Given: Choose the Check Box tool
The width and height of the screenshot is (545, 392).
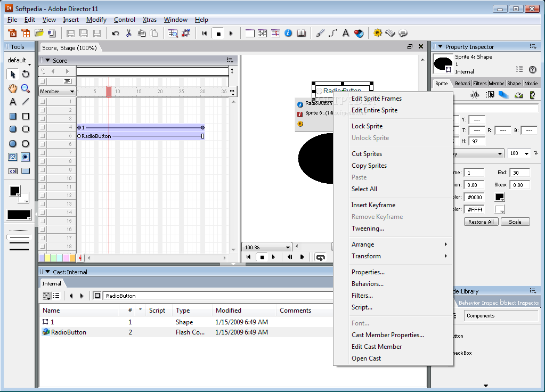Looking at the screenshot, I should (x=12, y=157).
